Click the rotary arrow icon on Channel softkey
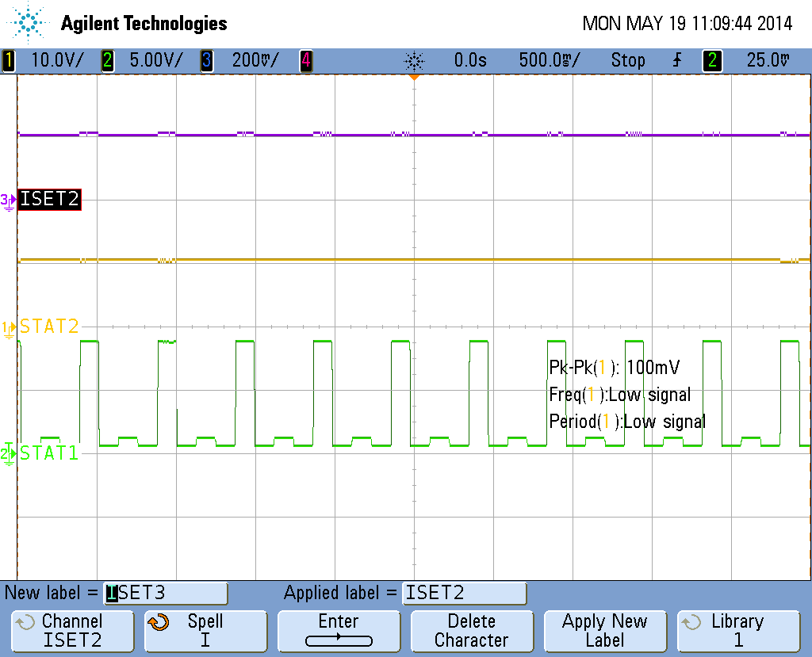The width and height of the screenshot is (812, 657). coord(25,622)
